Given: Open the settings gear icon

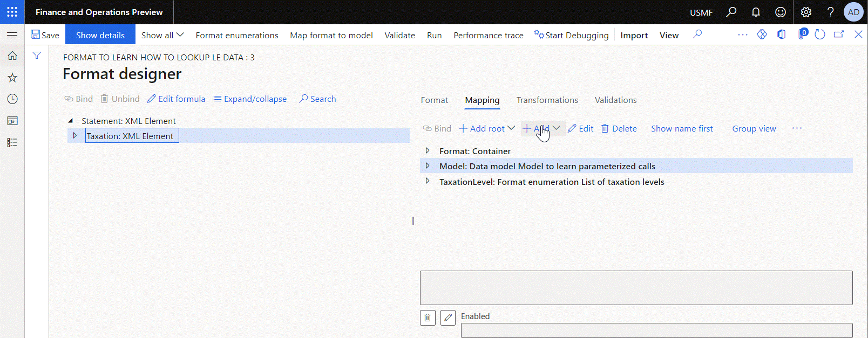Looking at the screenshot, I should (x=806, y=12).
